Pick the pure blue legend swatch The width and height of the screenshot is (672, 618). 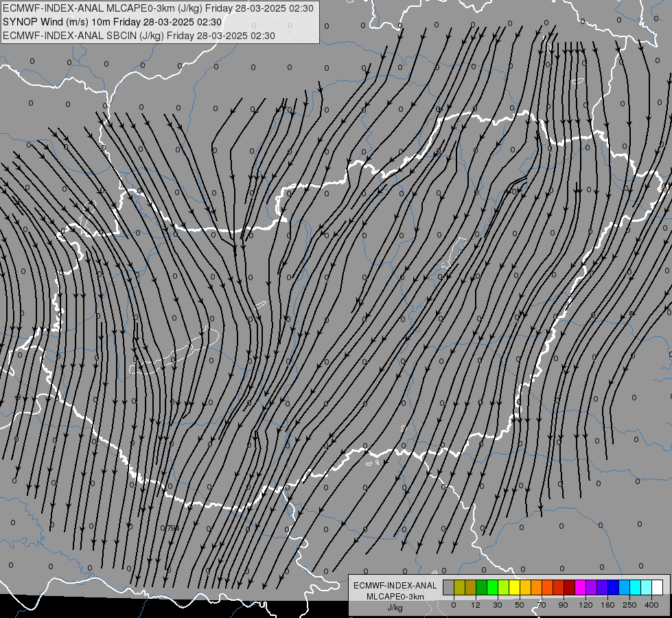613,587
